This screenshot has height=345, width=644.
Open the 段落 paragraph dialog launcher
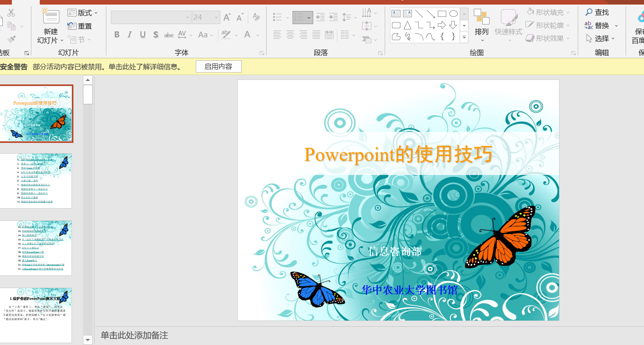381,53
